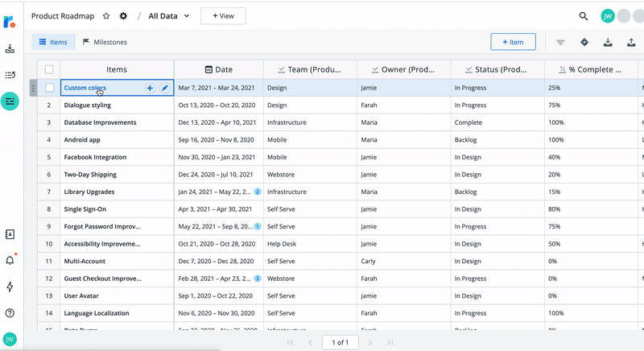Screen dimensions: 644x351
Task: Select the Dialogue styling item
Action: coord(88,105)
